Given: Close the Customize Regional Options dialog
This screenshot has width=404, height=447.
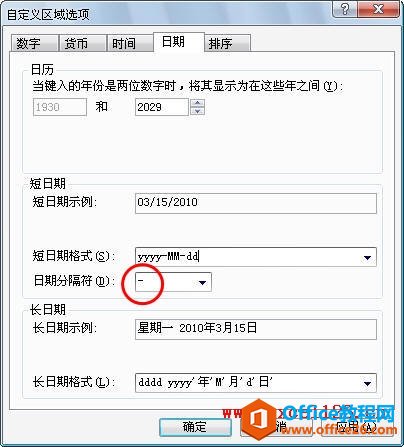Looking at the screenshot, I should (378, 9).
